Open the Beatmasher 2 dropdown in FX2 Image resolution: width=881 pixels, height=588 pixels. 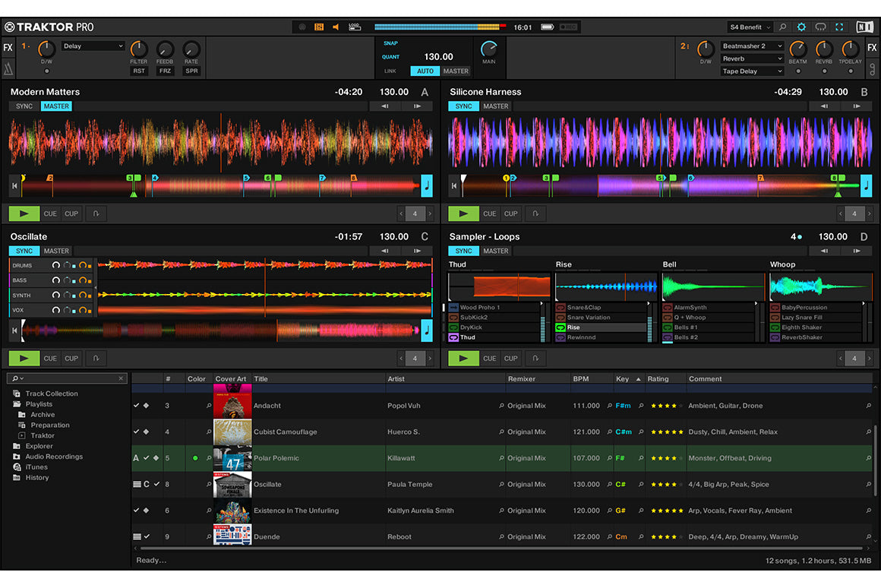(750, 46)
